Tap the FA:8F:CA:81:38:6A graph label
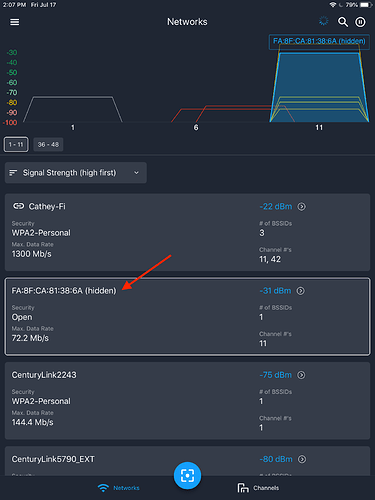The image size is (375, 500). coord(319,41)
